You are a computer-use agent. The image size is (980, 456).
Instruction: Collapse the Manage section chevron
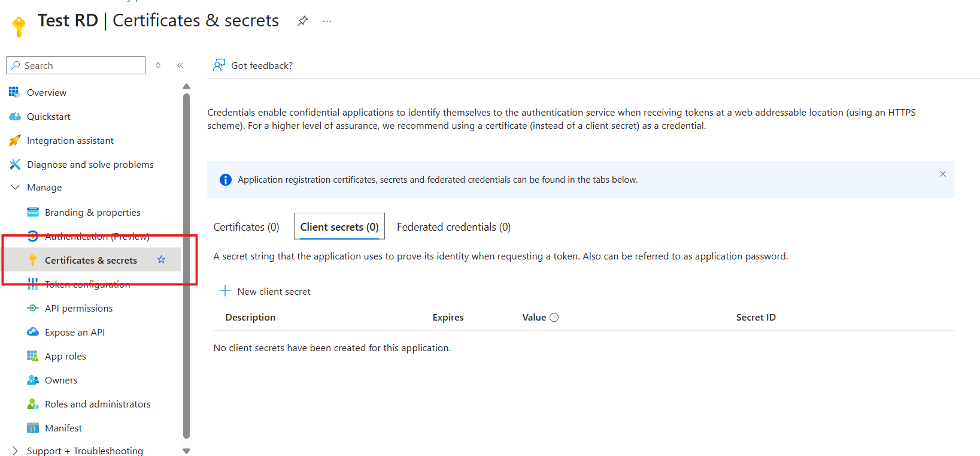[16, 188]
